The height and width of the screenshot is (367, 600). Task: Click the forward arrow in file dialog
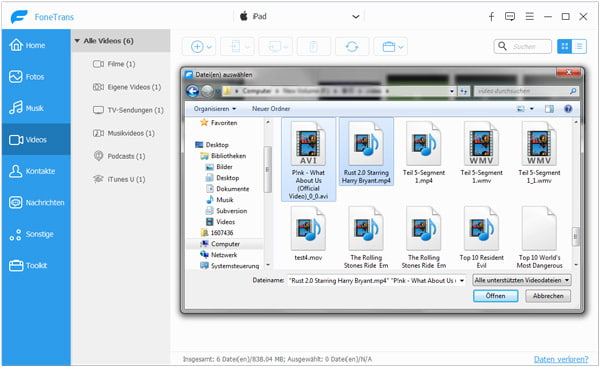pos(207,91)
